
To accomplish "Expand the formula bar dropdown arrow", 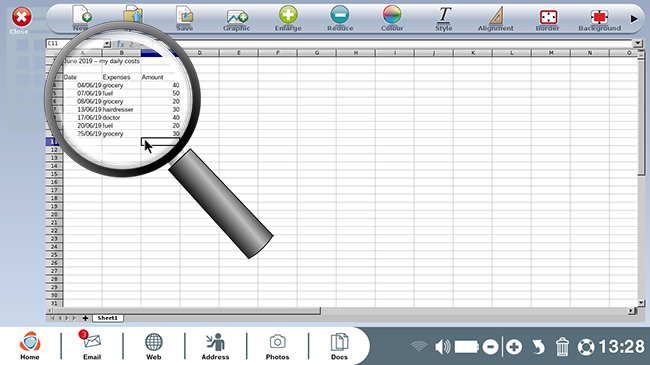I will coord(638,43).
